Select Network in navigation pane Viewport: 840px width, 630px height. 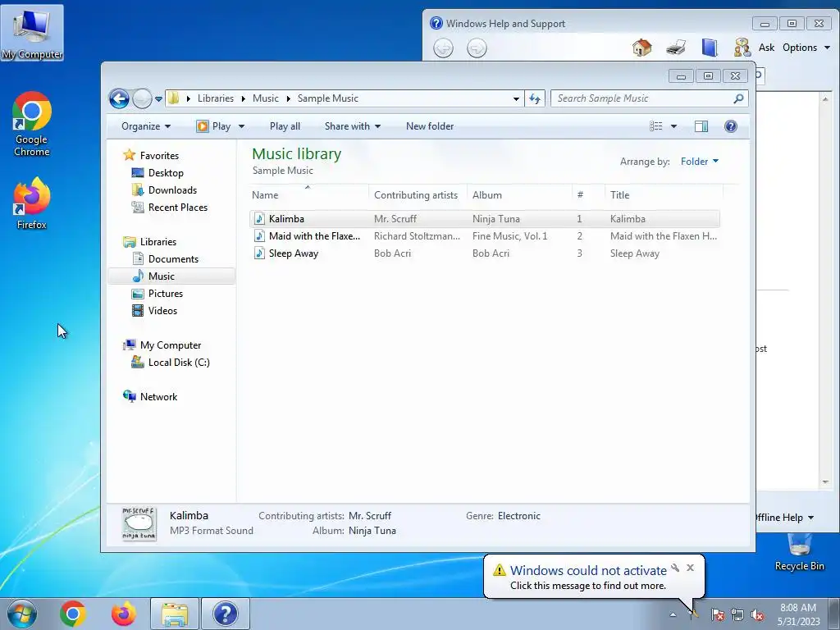tap(158, 397)
